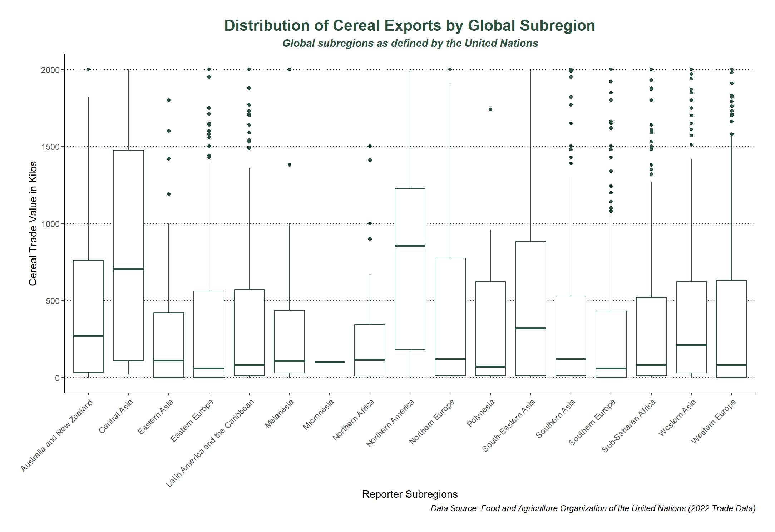775x532 pixels.
Task: Click the 'Latin America and the Caribbean' axis label
Action: (x=210, y=443)
